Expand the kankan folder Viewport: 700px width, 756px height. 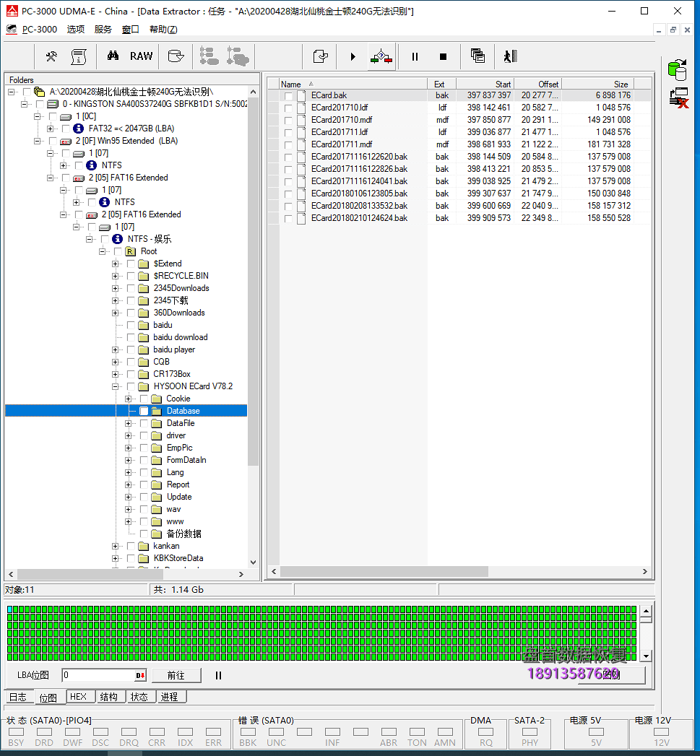[x=115, y=547]
